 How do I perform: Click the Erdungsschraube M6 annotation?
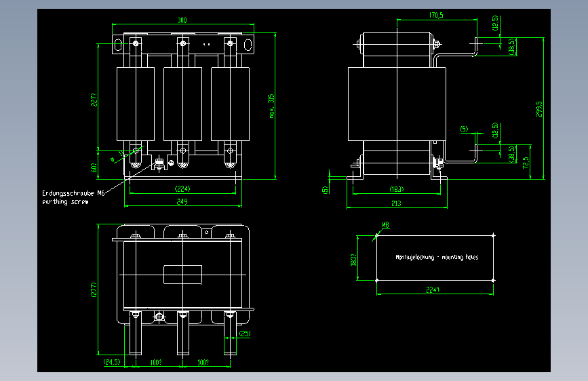73,193
